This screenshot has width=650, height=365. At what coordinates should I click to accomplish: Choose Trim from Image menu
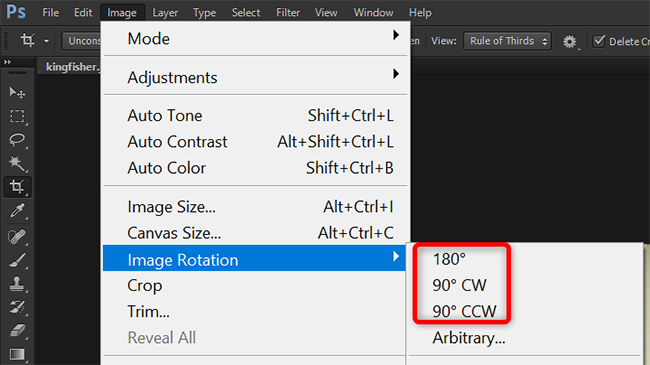255,311
